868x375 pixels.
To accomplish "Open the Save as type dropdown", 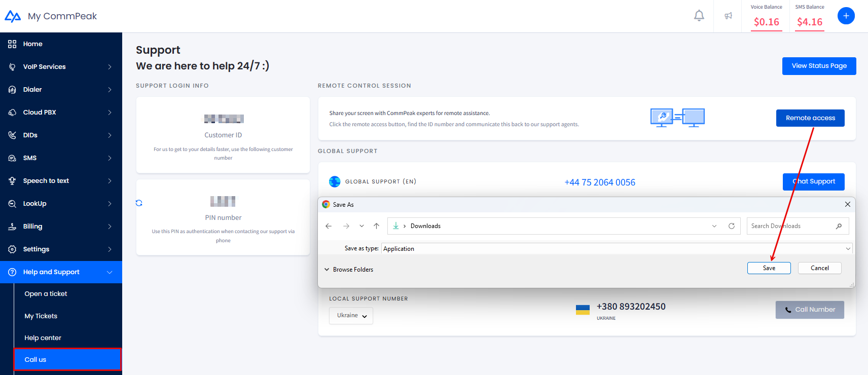I will [x=848, y=249].
